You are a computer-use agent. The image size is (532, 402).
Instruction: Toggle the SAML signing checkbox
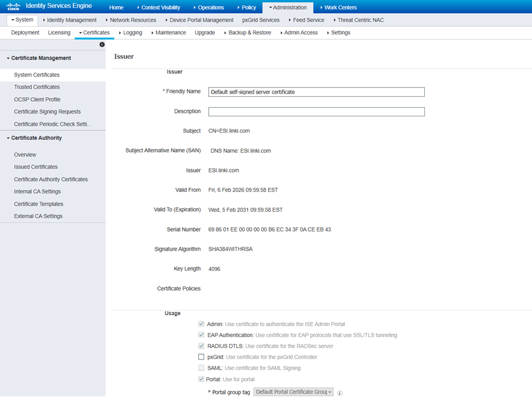(201, 368)
